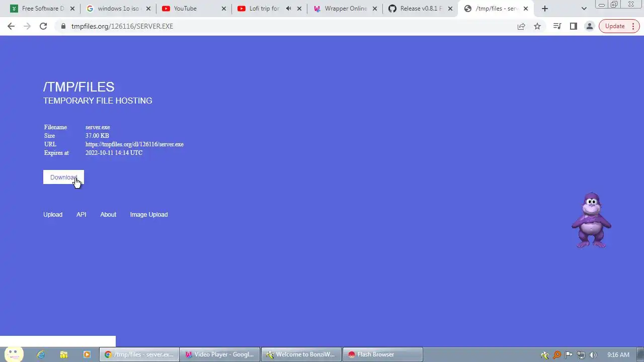The image size is (644, 362).
Task: Click the address bar URL
Action: pyautogui.click(x=122, y=26)
